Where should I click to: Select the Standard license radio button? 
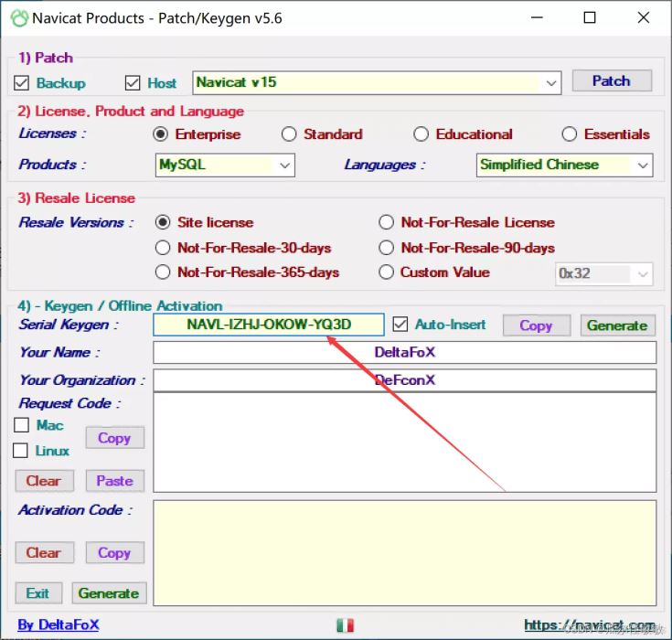coord(289,134)
